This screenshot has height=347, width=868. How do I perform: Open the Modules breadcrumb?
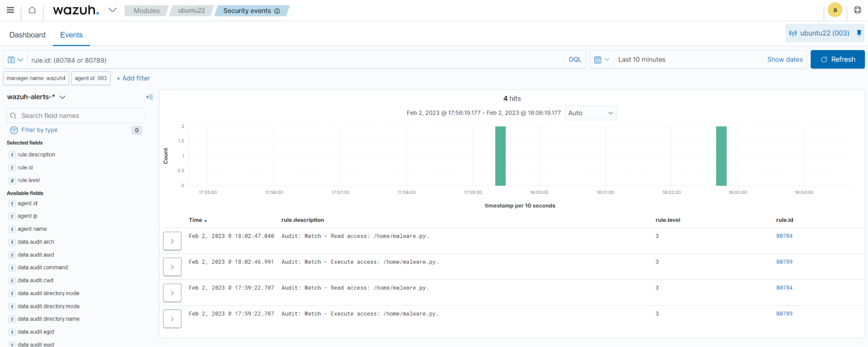coord(146,10)
